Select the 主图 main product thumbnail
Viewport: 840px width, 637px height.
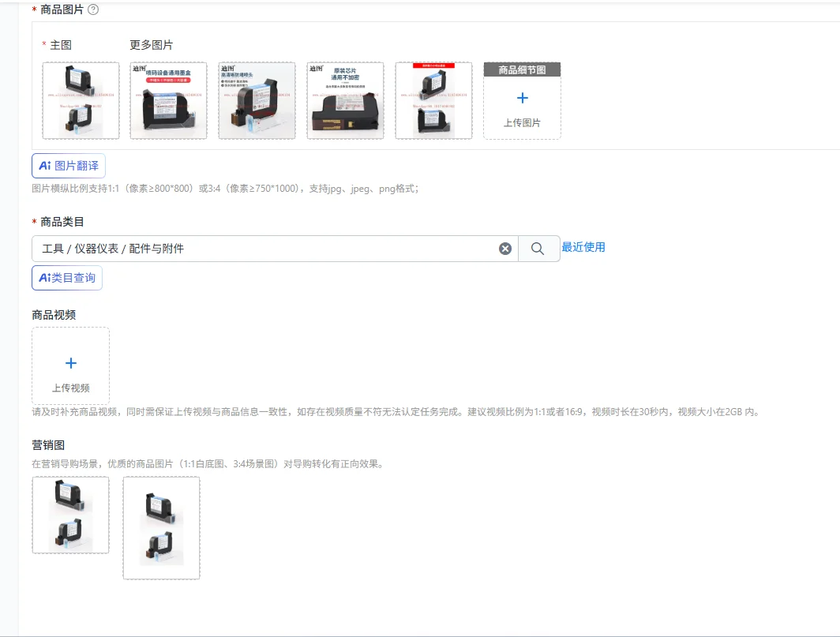(x=81, y=100)
